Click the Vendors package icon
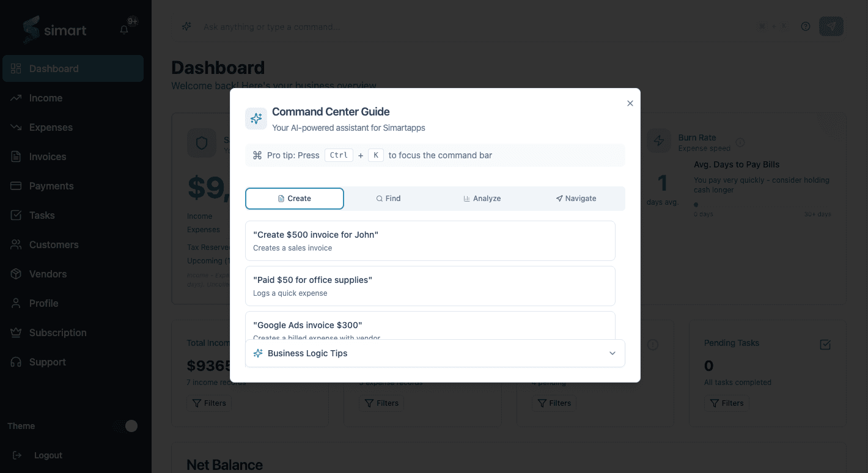The width and height of the screenshot is (868, 473). 17,274
